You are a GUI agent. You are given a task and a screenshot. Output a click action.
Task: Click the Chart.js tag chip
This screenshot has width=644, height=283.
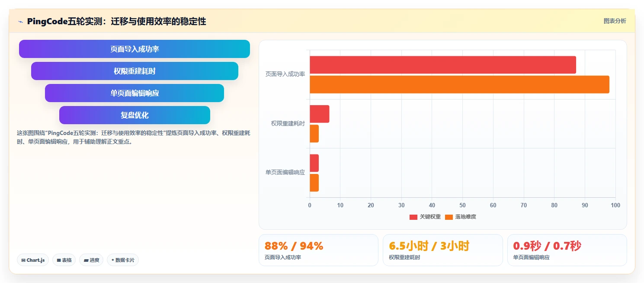click(33, 260)
